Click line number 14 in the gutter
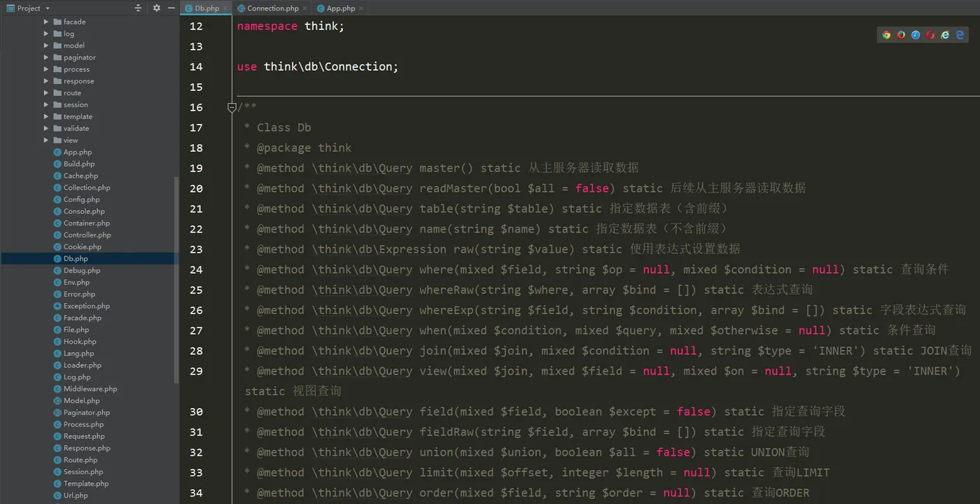Image resolution: width=980 pixels, height=504 pixels. pyautogui.click(x=196, y=66)
